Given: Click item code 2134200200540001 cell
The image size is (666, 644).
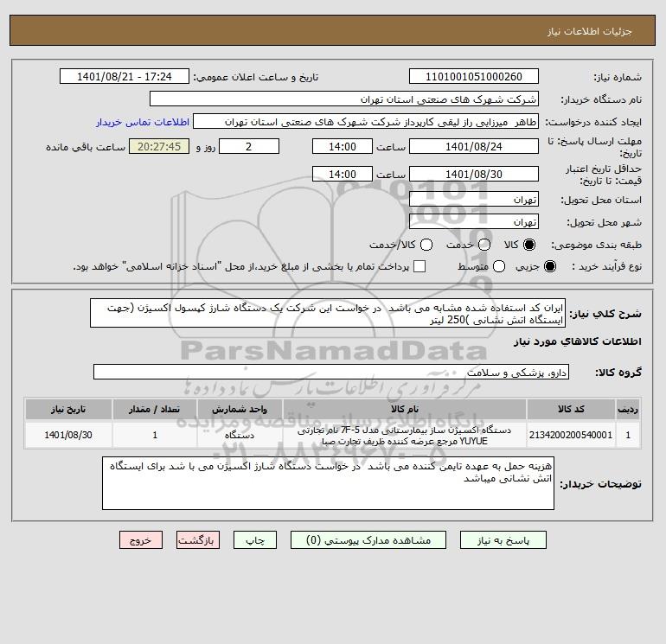Looking at the screenshot, I should (x=571, y=435).
